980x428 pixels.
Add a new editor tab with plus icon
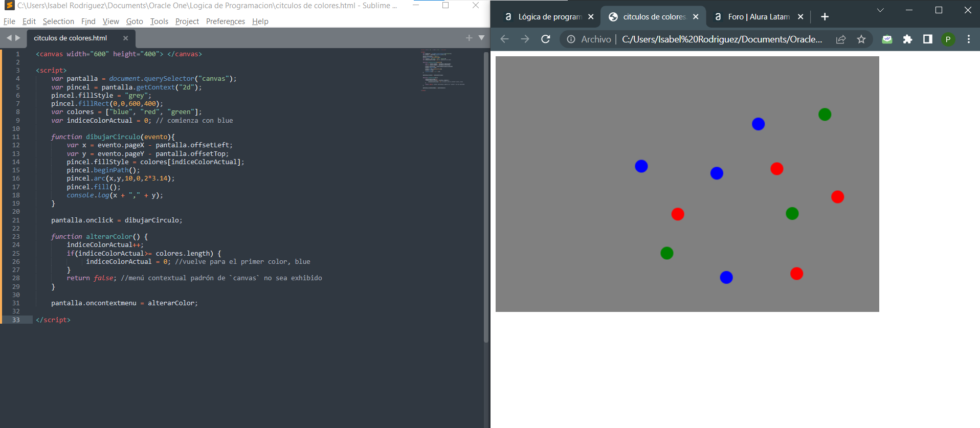pyautogui.click(x=469, y=38)
